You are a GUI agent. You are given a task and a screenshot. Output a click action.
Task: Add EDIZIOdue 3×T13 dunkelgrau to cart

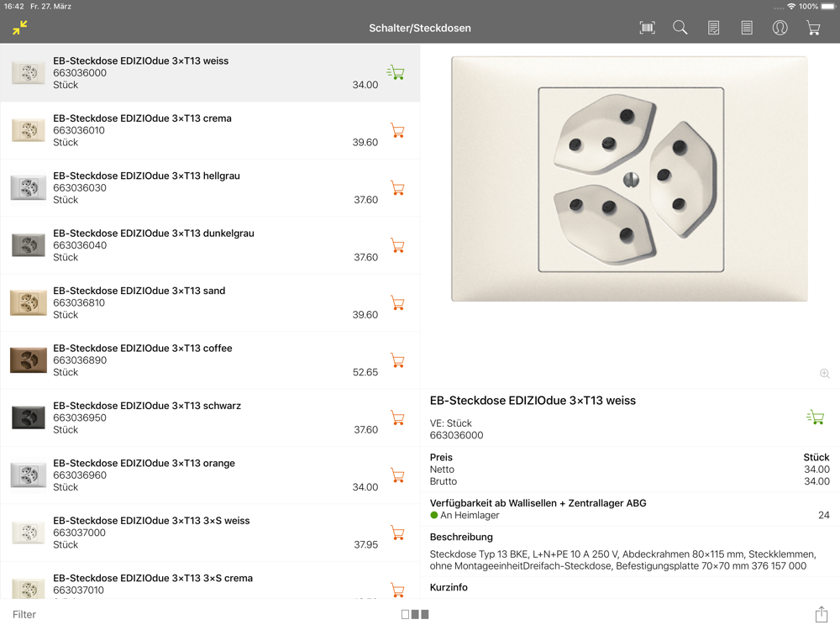(397, 245)
